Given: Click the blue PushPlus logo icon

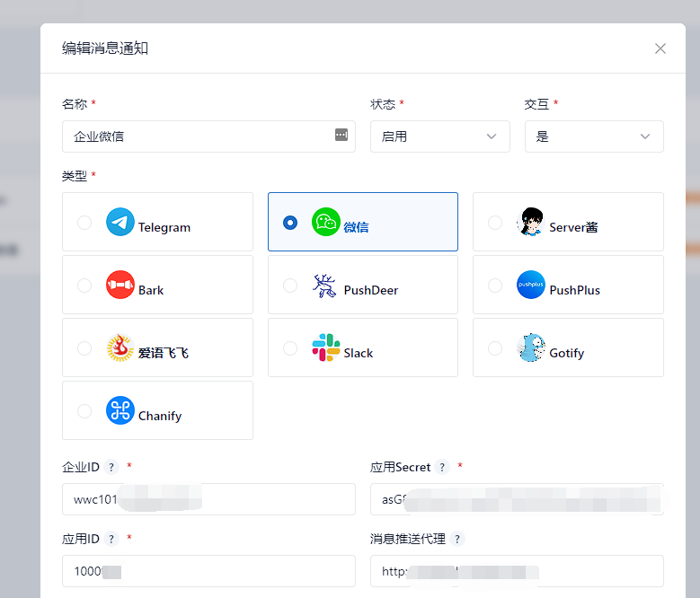Looking at the screenshot, I should click(x=531, y=285).
